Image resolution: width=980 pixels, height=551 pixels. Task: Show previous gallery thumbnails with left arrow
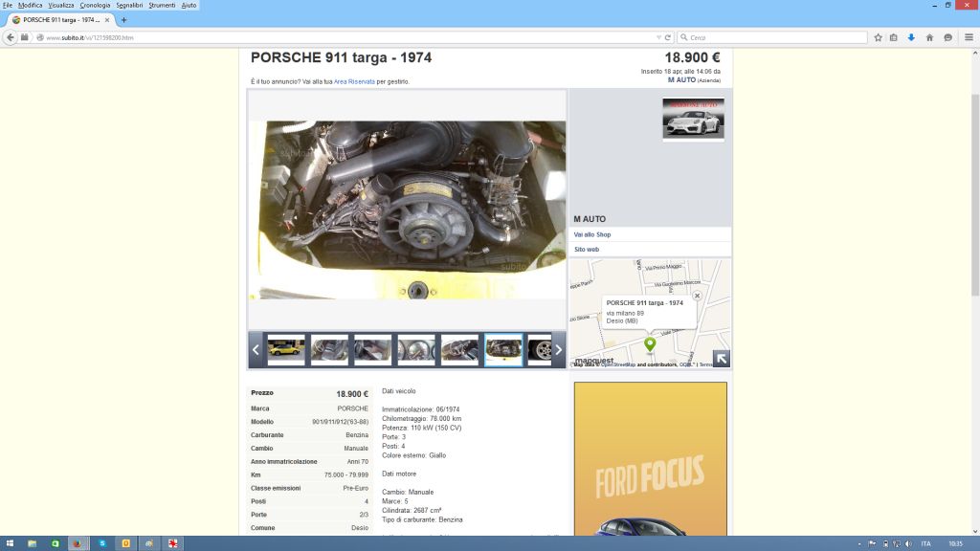tap(256, 350)
